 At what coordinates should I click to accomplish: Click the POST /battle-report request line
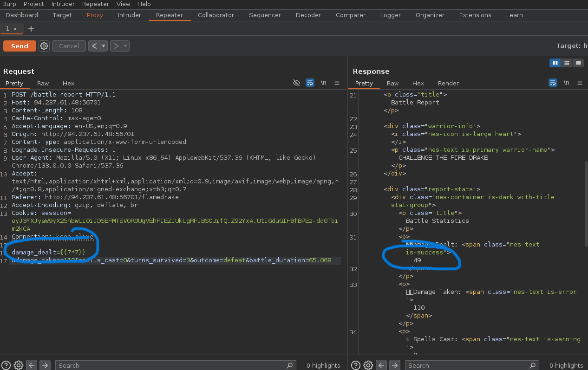point(64,94)
